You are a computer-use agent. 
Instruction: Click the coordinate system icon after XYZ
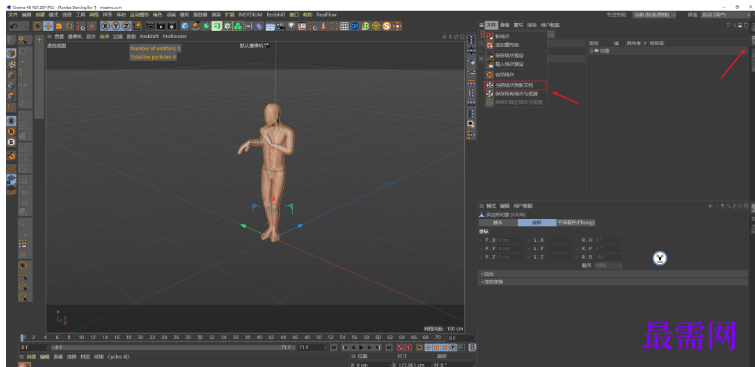138,26
